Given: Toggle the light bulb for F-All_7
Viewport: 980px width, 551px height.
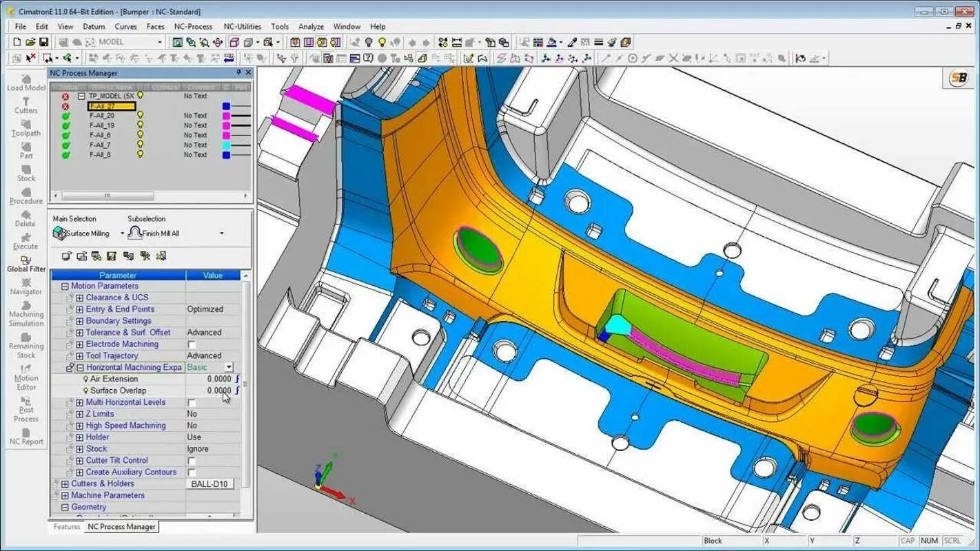Looking at the screenshot, I should click(141, 145).
